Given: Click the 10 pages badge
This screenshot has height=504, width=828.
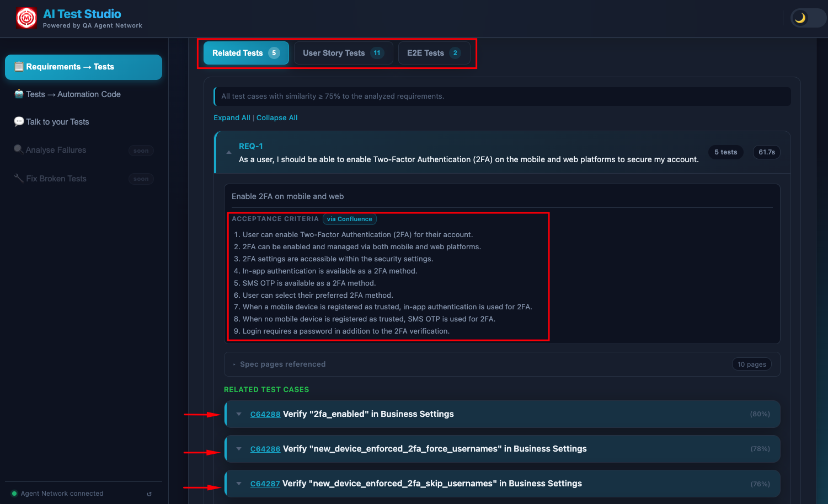Looking at the screenshot, I should click(752, 364).
